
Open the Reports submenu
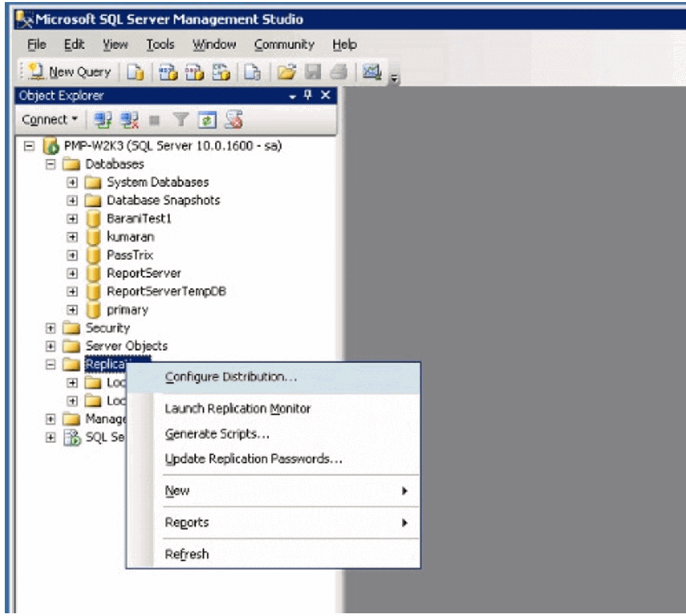(274, 523)
